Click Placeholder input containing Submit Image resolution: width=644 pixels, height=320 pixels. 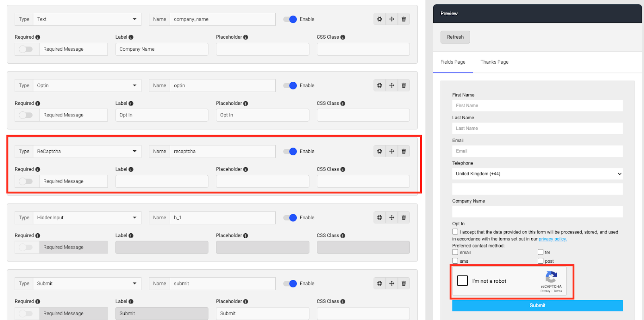click(x=262, y=314)
